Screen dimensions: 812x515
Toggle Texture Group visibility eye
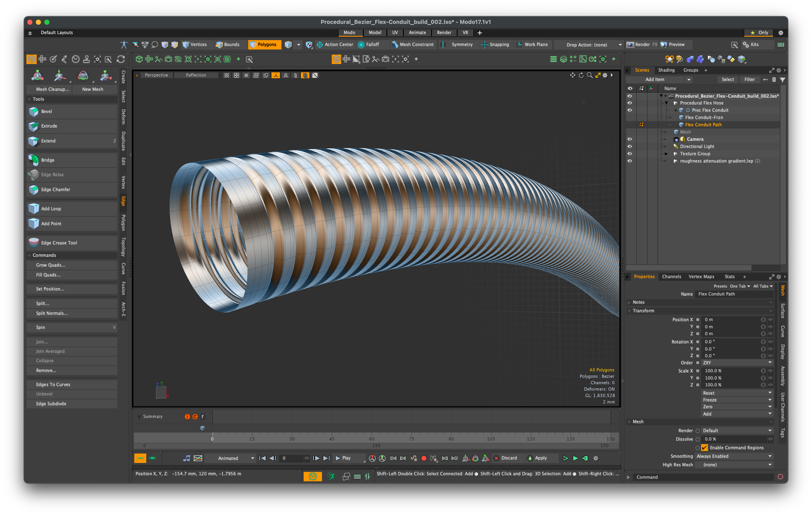tap(629, 154)
